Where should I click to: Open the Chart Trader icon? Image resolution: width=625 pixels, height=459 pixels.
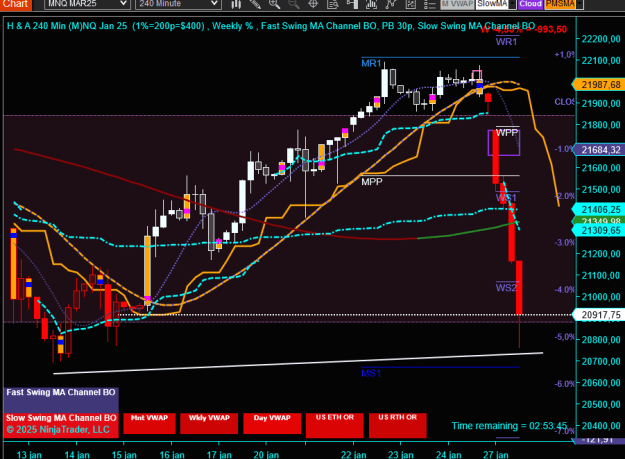(x=352, y=4)
